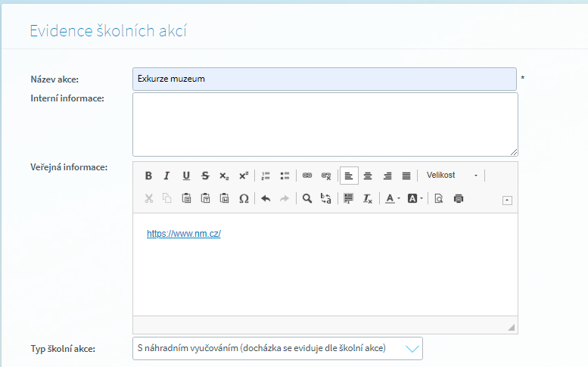Screen dimensions: 588x367
Task: Insert a numbered list
Action: [266, 176]
